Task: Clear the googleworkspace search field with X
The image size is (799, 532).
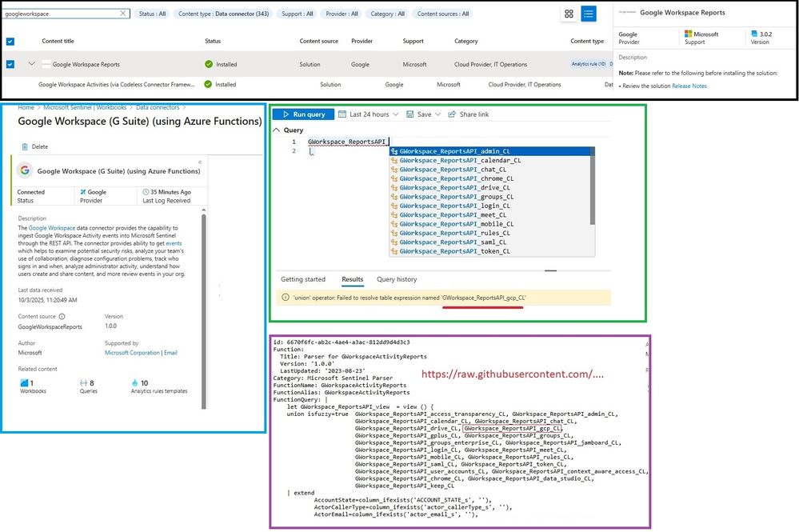Action: 123,14
